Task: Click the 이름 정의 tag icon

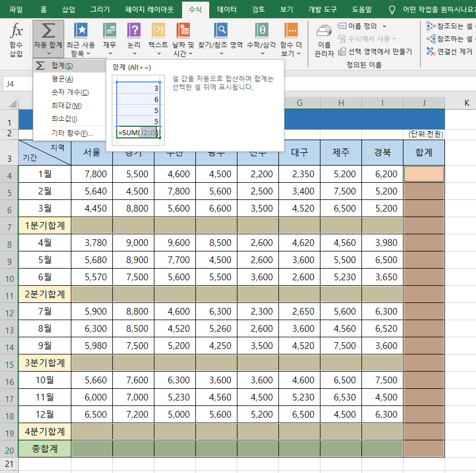Action: [x=342, y=26]
